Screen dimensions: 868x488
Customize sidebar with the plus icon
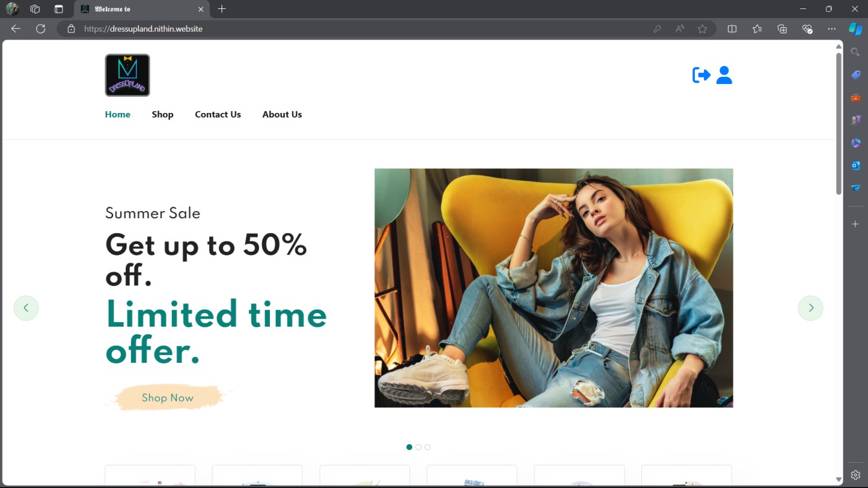pos(856,224)
